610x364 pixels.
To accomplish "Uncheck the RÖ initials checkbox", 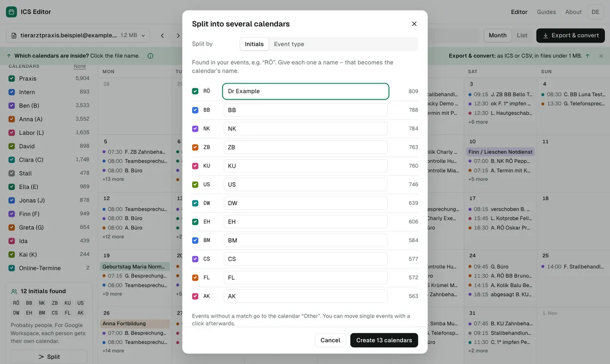I will pos(195,91).
